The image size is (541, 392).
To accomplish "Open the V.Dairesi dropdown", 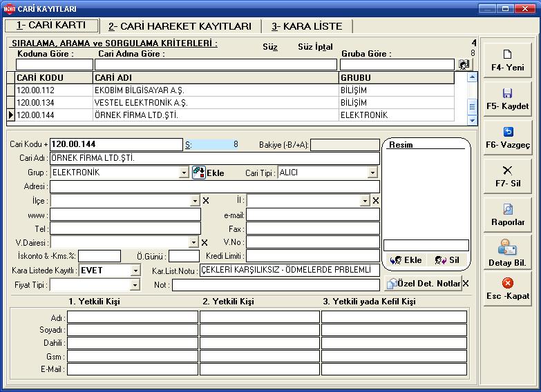I will [x=194, y=243].
